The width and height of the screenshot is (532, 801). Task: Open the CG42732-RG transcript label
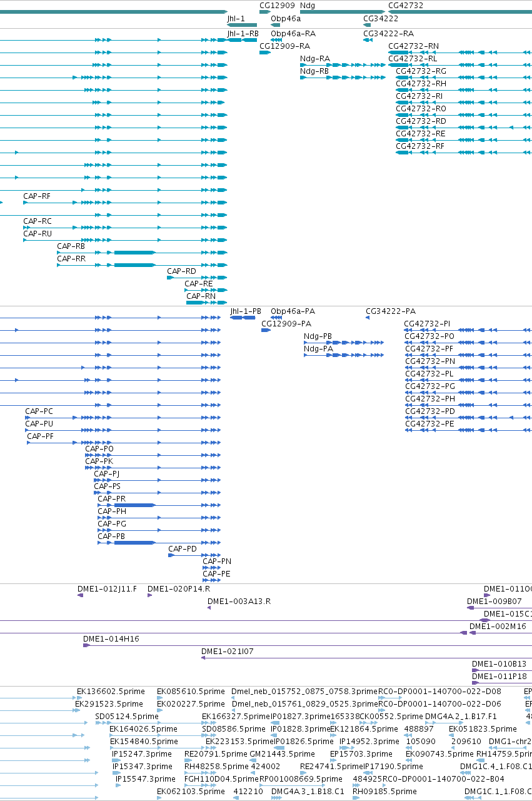[421, 71]
